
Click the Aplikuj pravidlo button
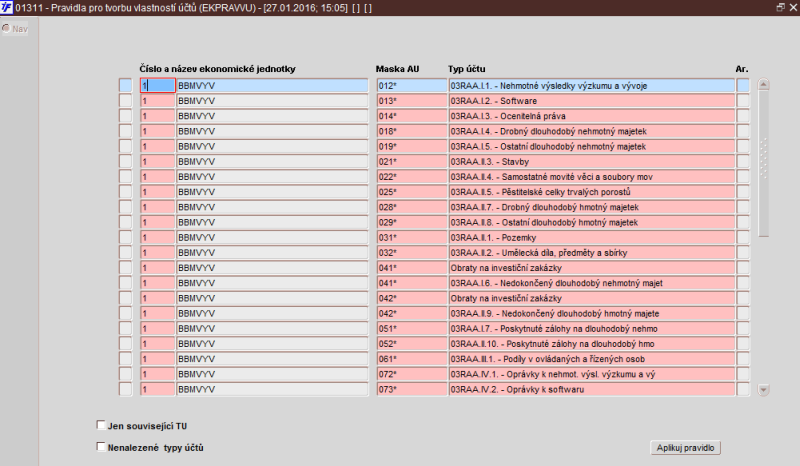(685, 448)
